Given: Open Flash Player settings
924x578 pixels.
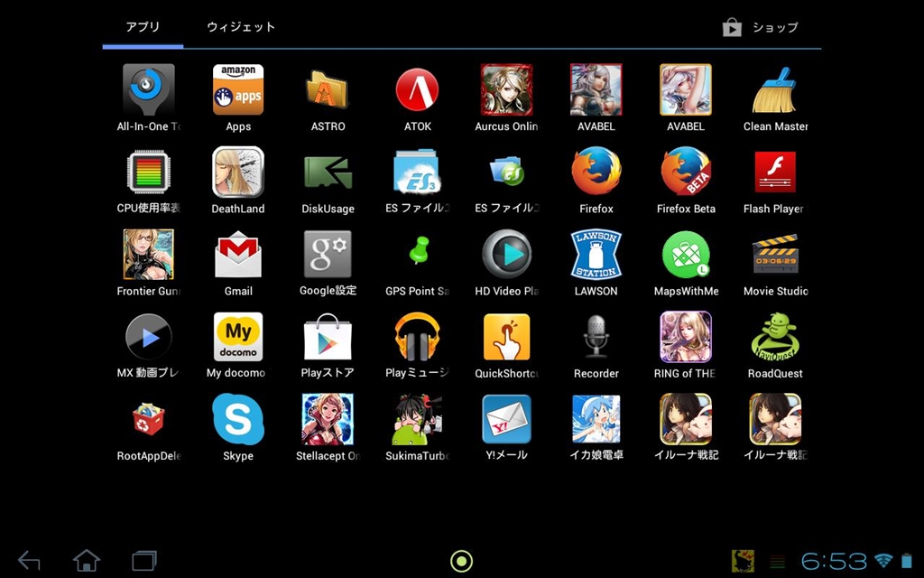Looking at the screenshot, I should coord(775,172).
